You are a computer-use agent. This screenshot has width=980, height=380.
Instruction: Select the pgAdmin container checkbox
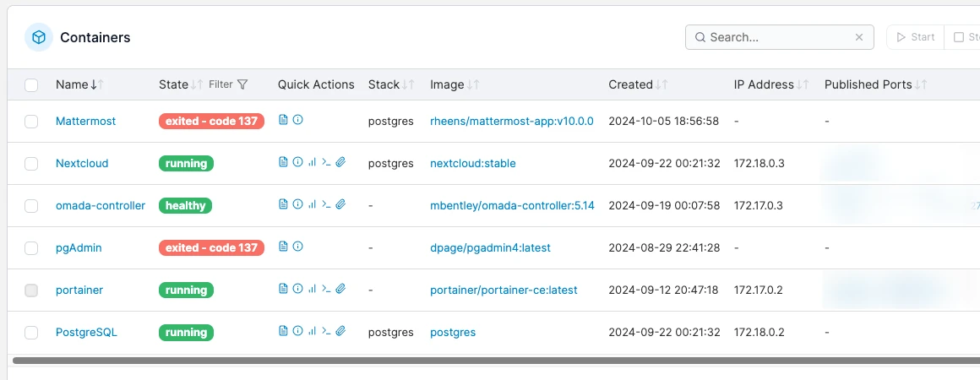point(31,248)
